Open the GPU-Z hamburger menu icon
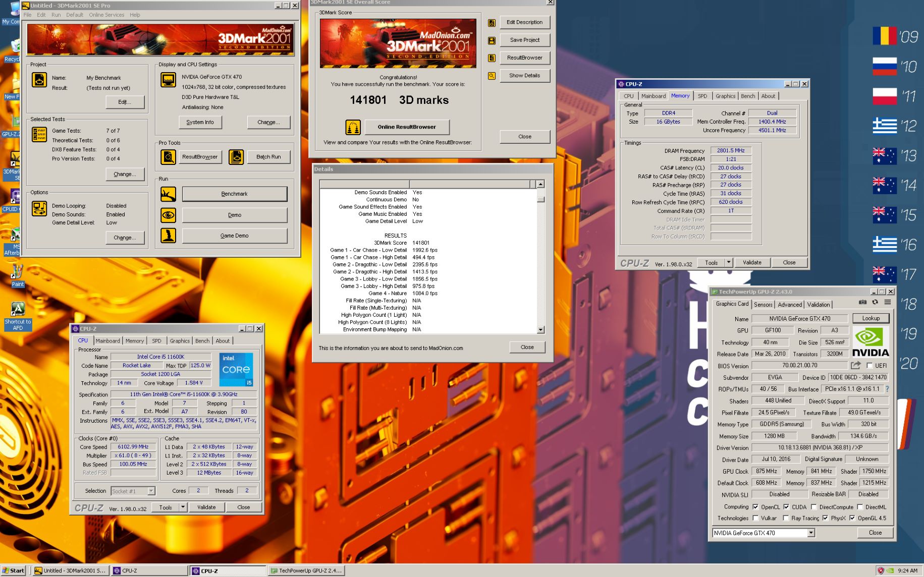This screenshot has width=924, height=577. (x=887, y=302)
